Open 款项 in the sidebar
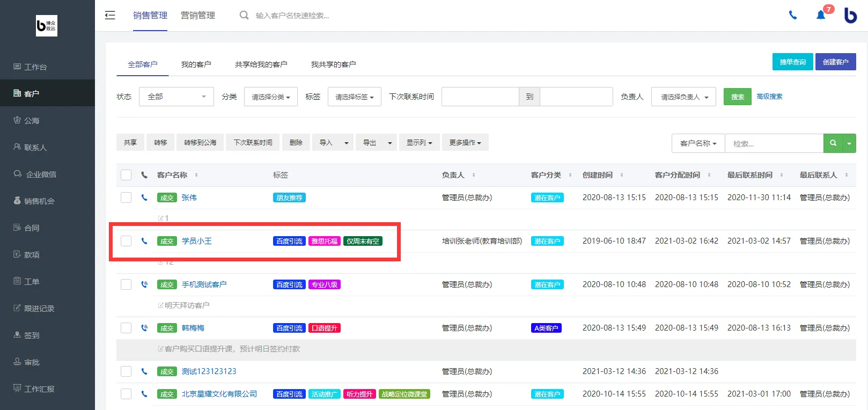868x410 pixels. pos(47,254)
